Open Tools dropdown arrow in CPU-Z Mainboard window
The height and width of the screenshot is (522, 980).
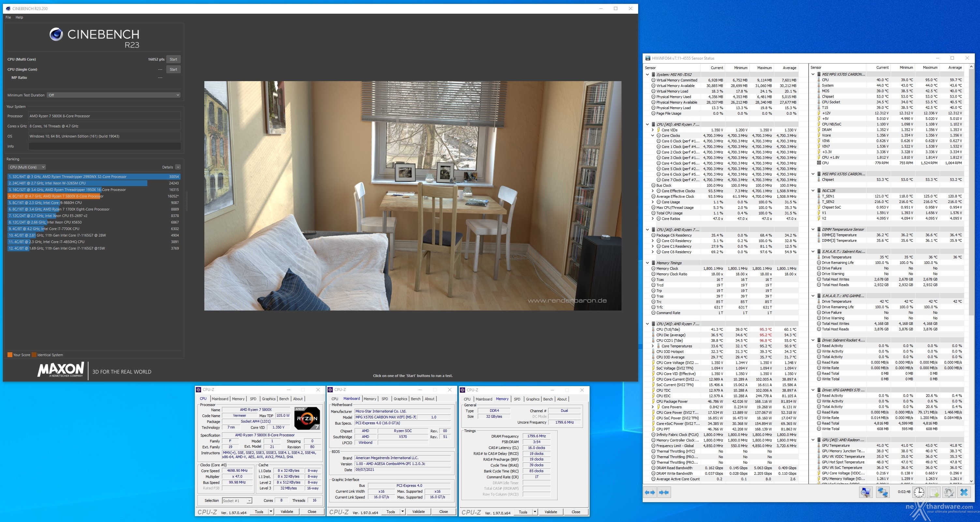tap(402, 512)
